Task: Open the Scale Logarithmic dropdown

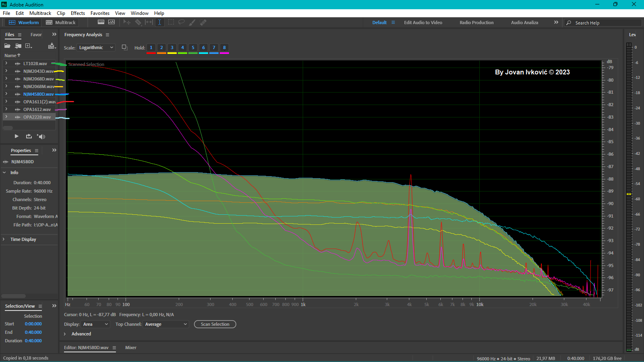Action: [96, 47]
